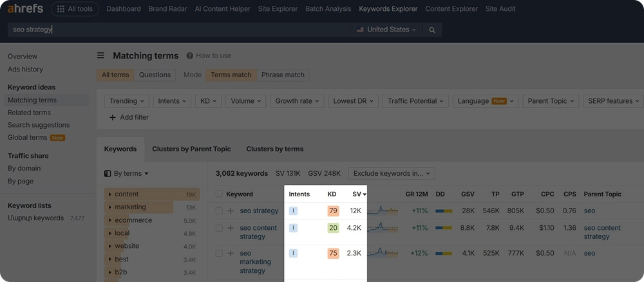Switch to All terms toggle
This screenshot has width=644, height=282.
pos(115,75)
